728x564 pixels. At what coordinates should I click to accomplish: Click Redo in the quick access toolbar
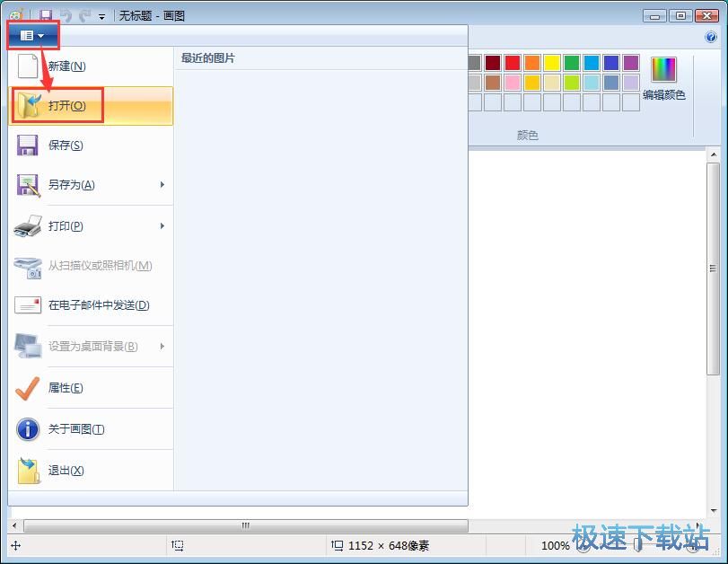pyautogui.click(x=85, y=16)
